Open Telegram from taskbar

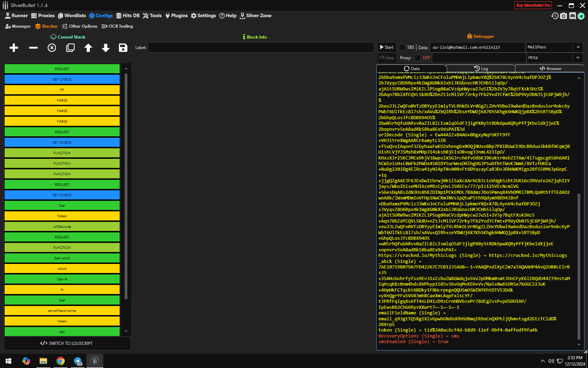point(78,361)
